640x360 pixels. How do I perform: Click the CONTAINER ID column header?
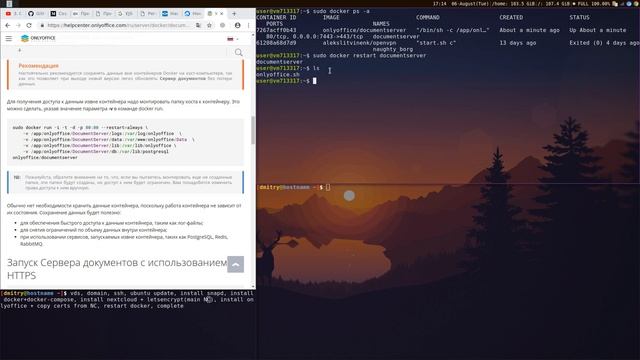pyautogui.click(x=276, y=18)
